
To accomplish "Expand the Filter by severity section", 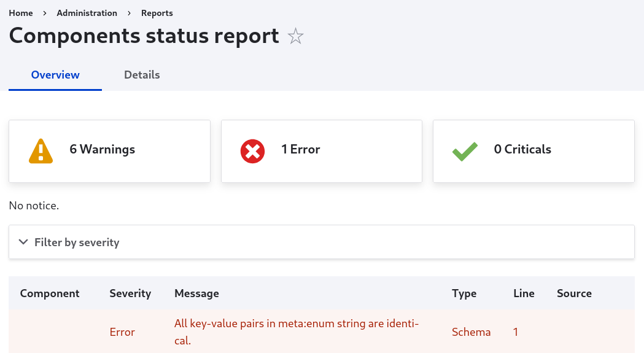I will pyautogui.click(x=77, y=242).
